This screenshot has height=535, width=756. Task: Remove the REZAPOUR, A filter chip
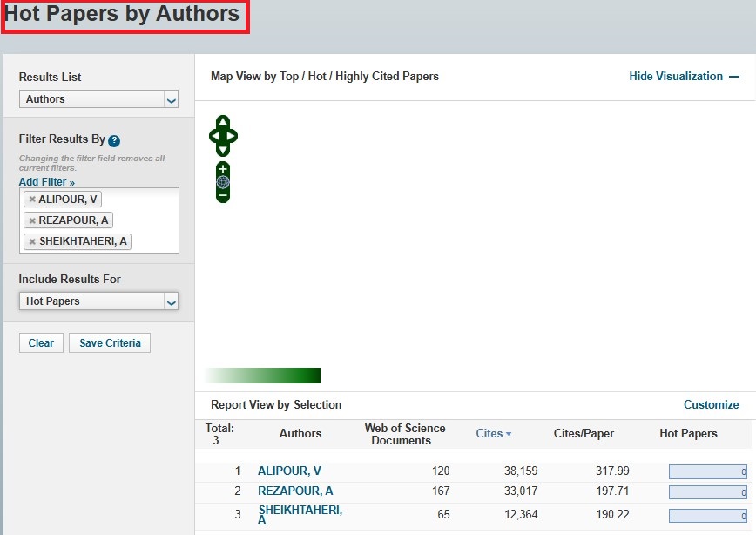coord(32,220)
